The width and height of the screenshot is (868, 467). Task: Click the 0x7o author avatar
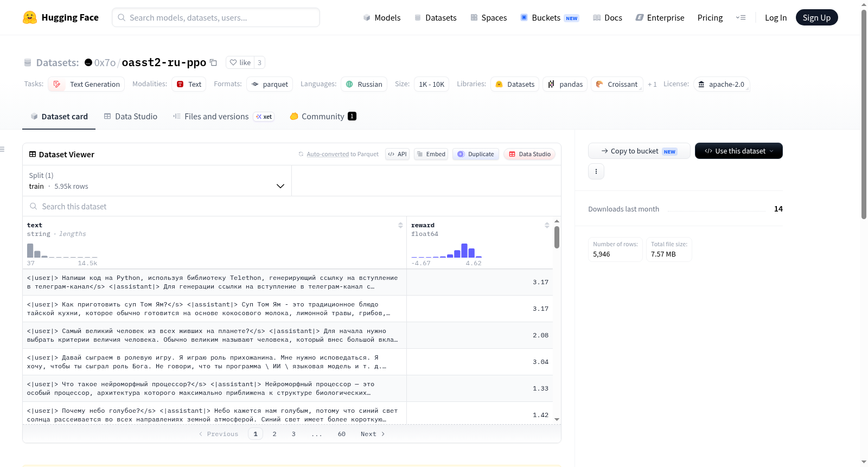click(88, 62)
